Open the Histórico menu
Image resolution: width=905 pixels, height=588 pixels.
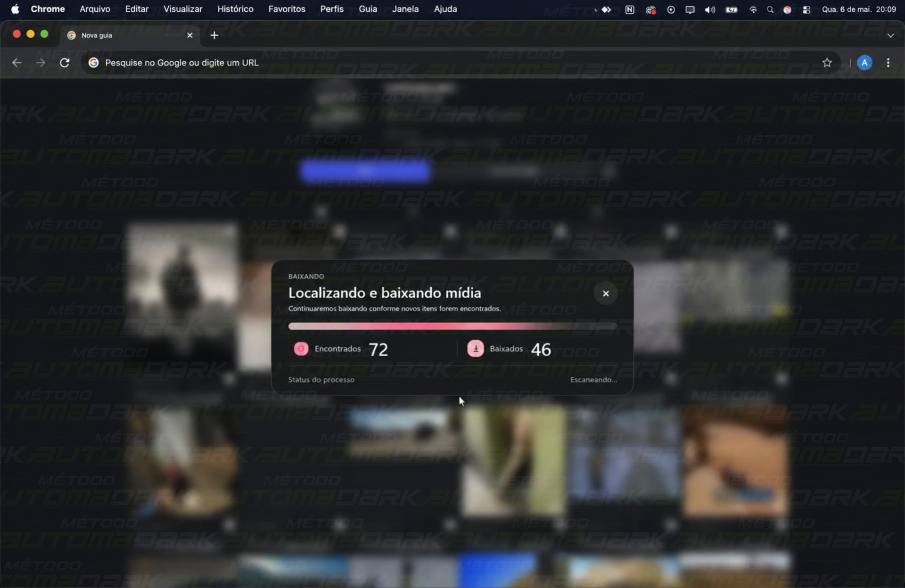235,9
